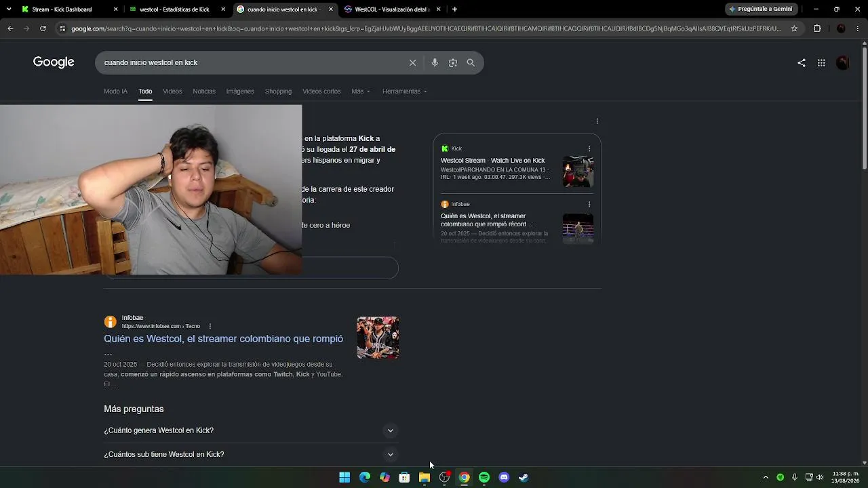Open Discord from the taskbar
Screen dimensions: 868x488
[x=504, y=477]
